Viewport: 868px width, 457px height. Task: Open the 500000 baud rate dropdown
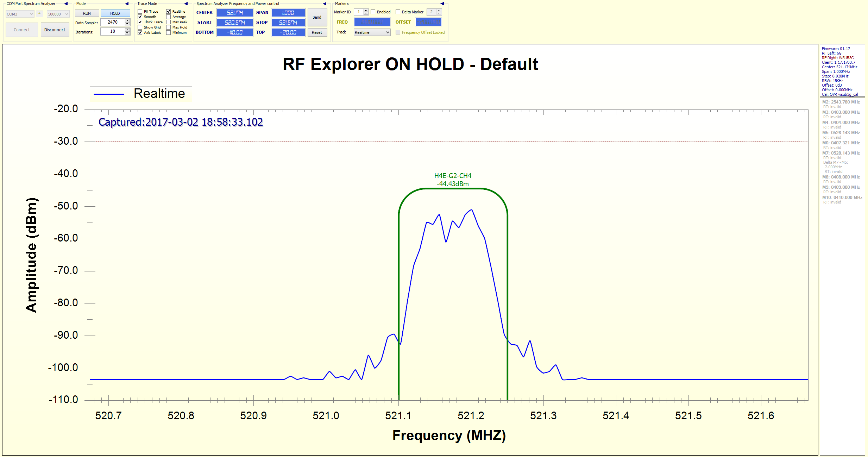[x=58, y=14]
